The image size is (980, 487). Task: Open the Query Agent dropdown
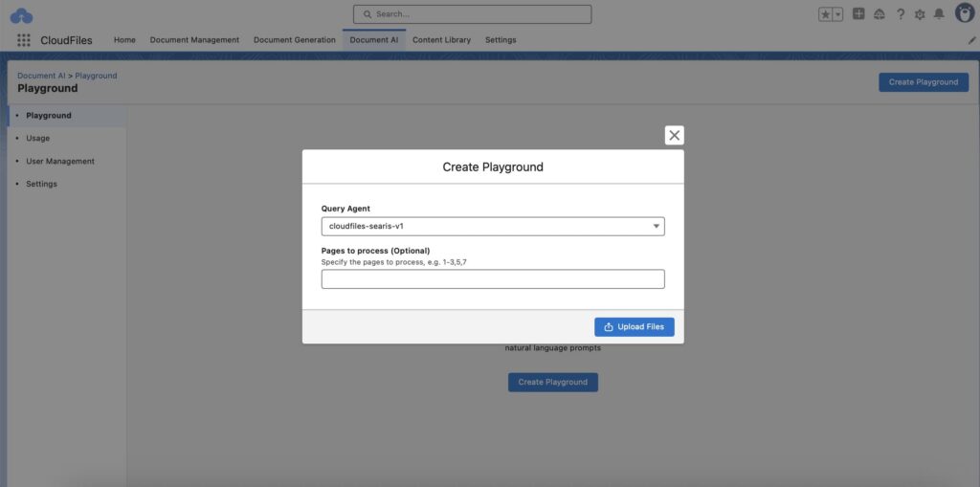click(x=493, y=227)
